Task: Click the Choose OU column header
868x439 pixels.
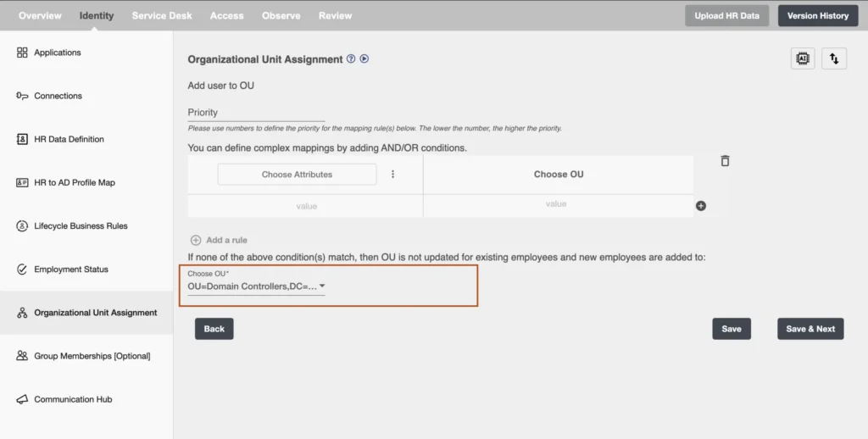Action: (558, 175)
